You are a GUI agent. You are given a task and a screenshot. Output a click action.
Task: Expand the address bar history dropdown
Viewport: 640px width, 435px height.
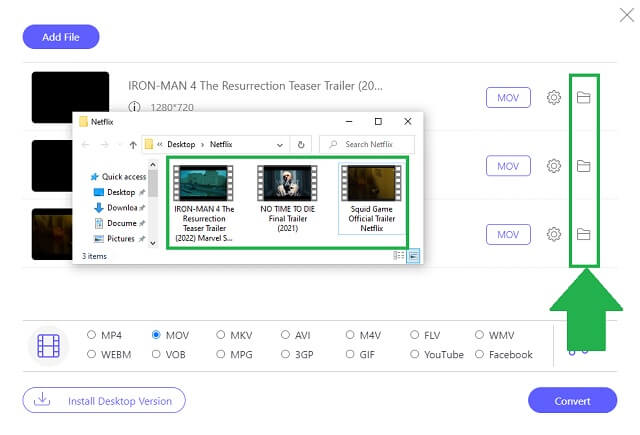tap(280, 145)
